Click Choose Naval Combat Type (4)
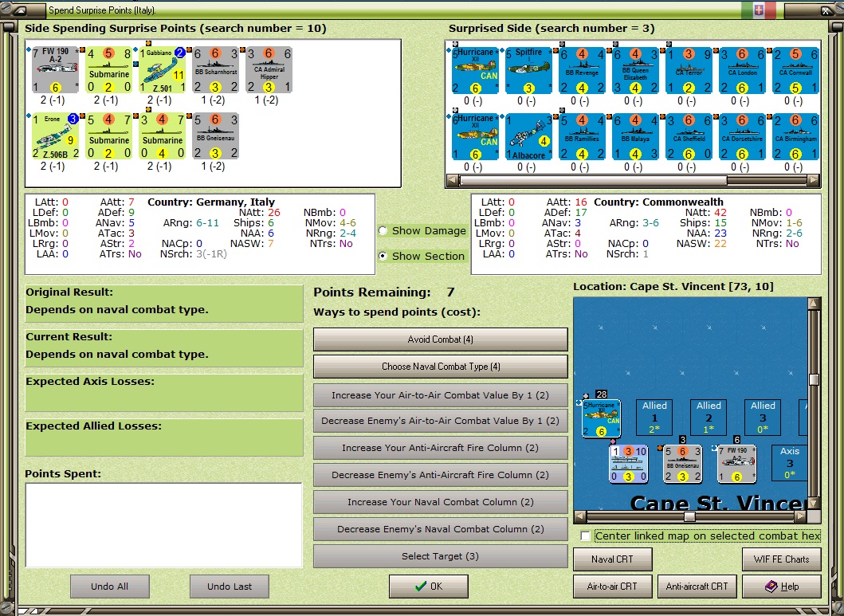Viewport: 844px width, 616px height. [440, 367]
